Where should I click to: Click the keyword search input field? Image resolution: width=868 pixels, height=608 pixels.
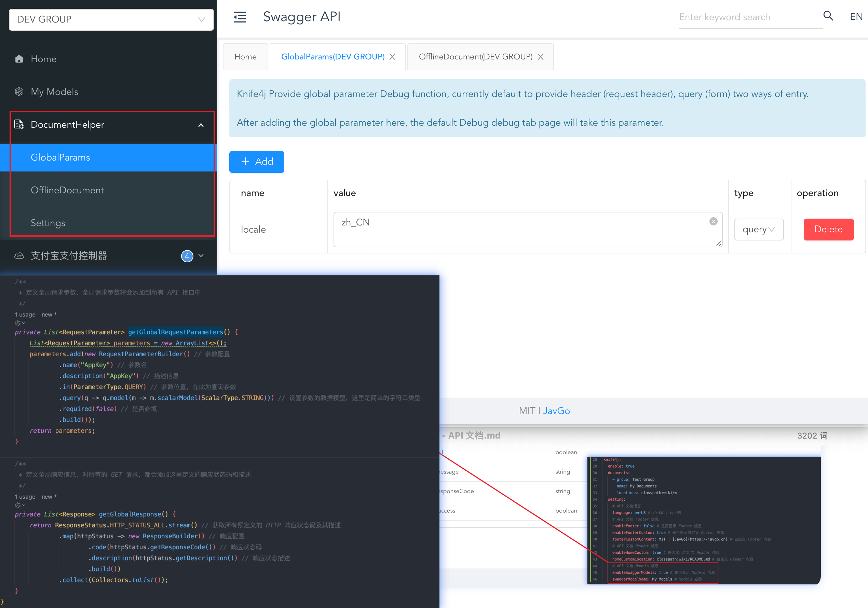tap(750, 17)
